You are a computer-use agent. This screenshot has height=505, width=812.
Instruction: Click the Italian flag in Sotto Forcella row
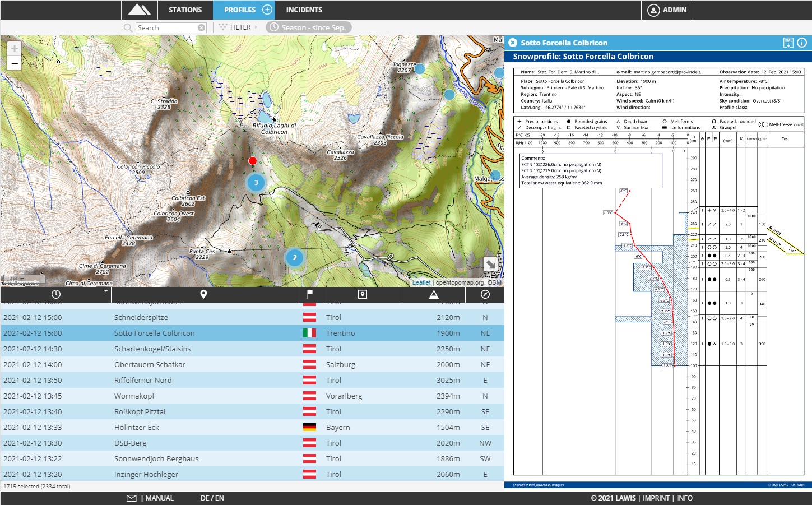[309, 333]
